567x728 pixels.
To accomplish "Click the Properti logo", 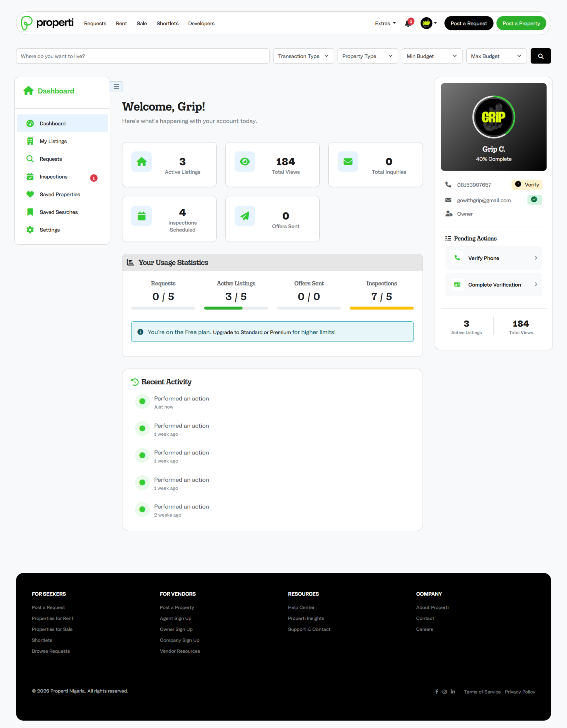I will [47, 23].
